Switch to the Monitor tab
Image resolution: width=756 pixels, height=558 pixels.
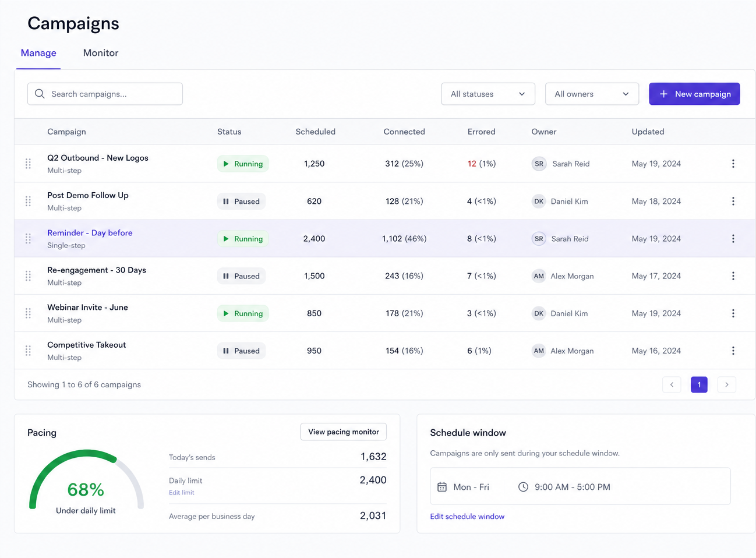pos(101,53)
